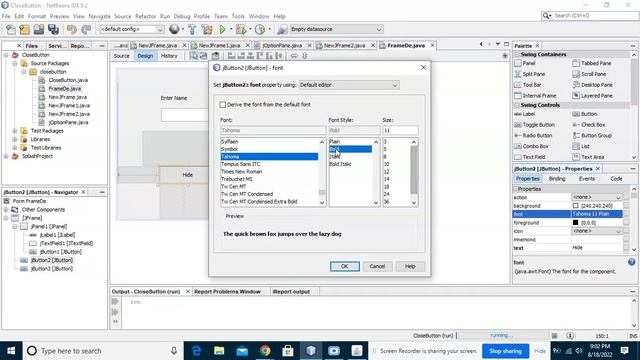Screen dimensions: 640x360
Task: Select Tabbed Pane in the Palette
Action: [591, 63]
